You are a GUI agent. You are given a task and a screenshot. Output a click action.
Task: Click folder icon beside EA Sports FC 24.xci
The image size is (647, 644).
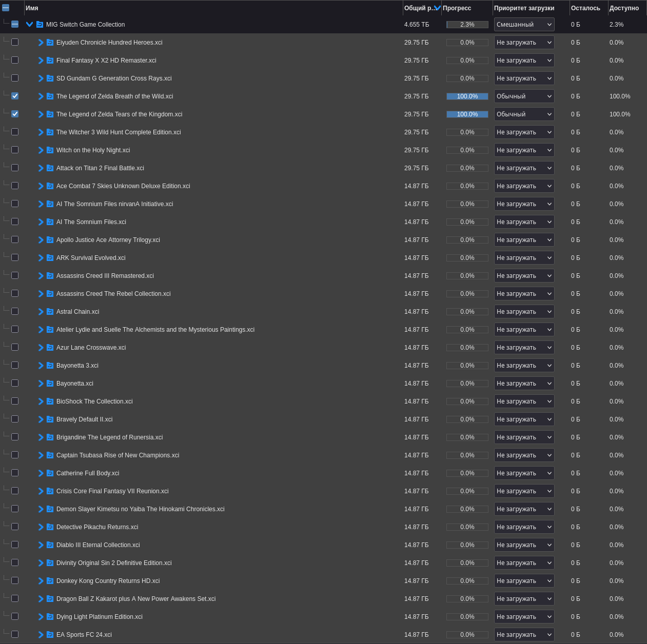(x=50, y=635)
